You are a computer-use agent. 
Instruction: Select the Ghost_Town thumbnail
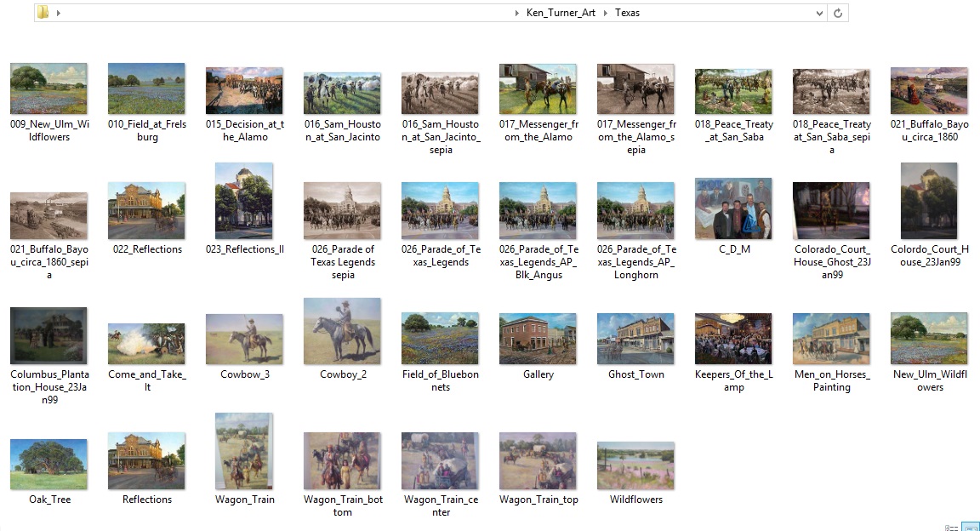click(635, 339)
